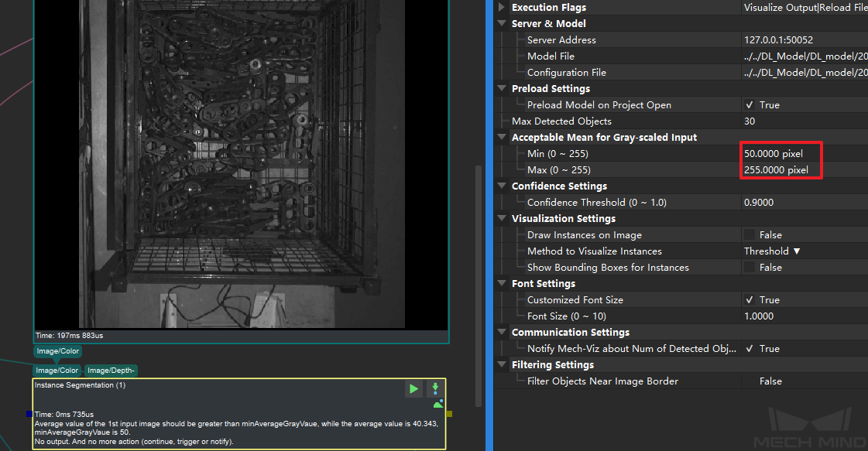Click the upper Image/Color output port tag

[x=57, y=351]
